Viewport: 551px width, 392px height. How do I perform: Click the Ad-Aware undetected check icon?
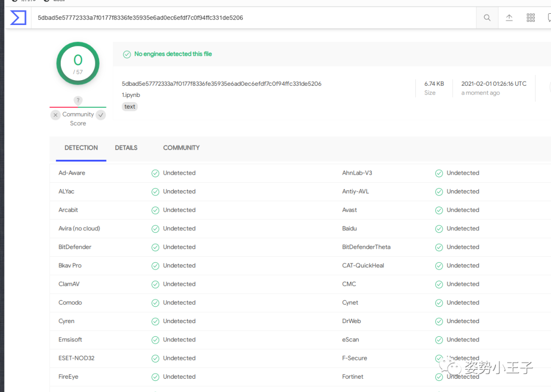pos(155,174)
